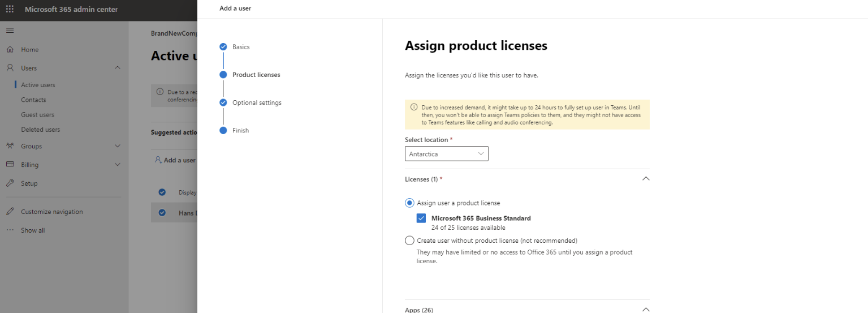Select Assign user a product license
Image resolution: width=868 pixels, height=313 pixels.
tap(410, 203)
